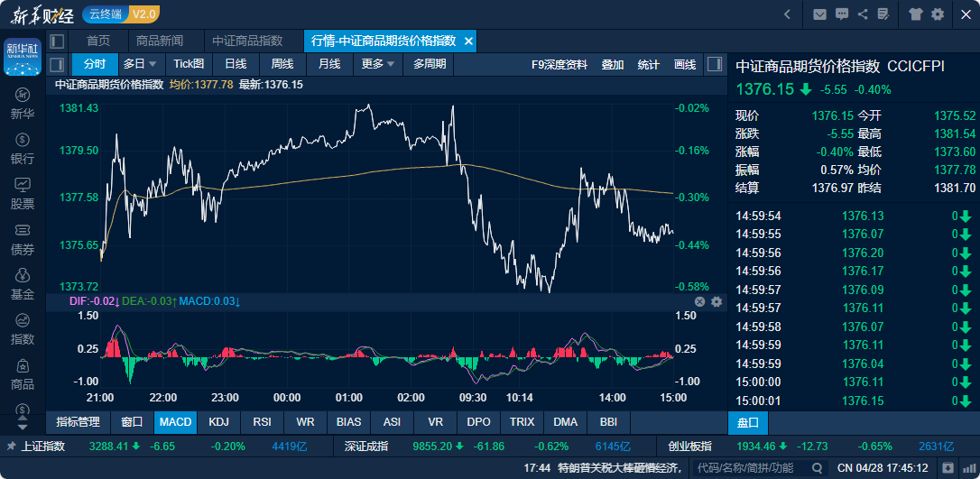Select the KDJ indicator tab
This screenshot has width=980, height=479.
218,421
